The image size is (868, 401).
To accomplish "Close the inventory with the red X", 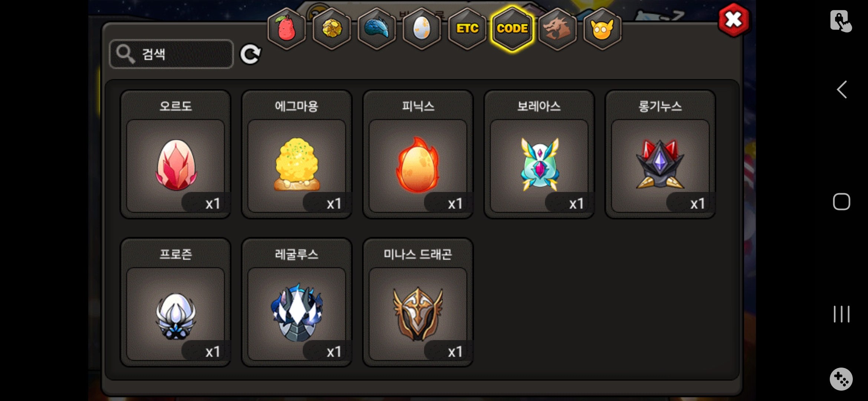I will tap(733, 20).
